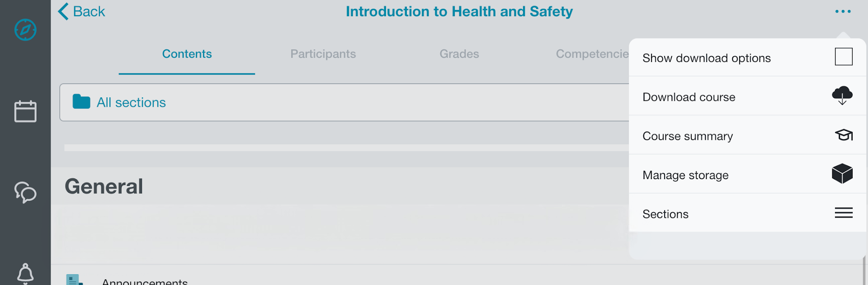Tick the Show download options checkbox
Screen dimensions: 868x285
point(844,57)
